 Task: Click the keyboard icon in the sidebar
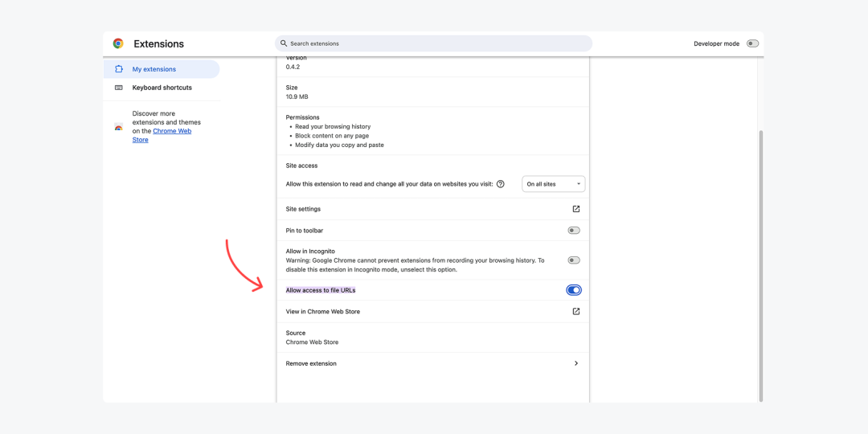coord(119,88)
